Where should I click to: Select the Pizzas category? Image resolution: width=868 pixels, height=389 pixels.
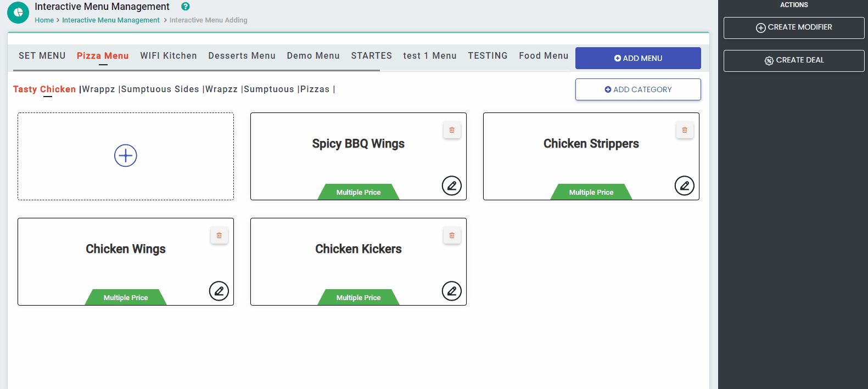(315, 89)
